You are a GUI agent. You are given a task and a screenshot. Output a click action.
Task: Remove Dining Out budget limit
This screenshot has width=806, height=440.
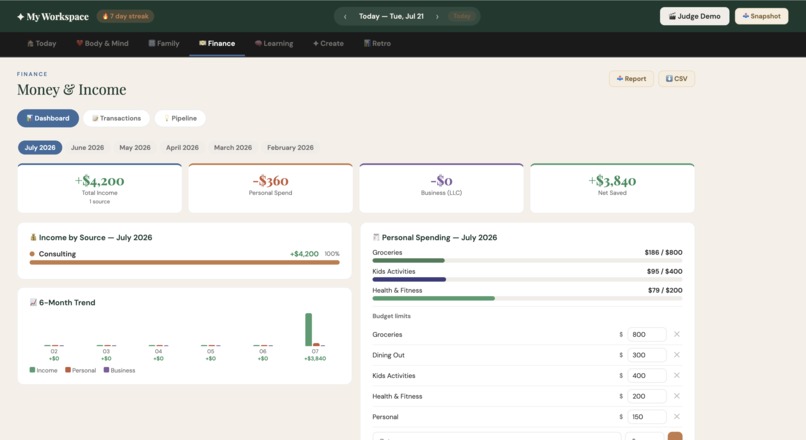pyautogui.click(x=677, y=355)
